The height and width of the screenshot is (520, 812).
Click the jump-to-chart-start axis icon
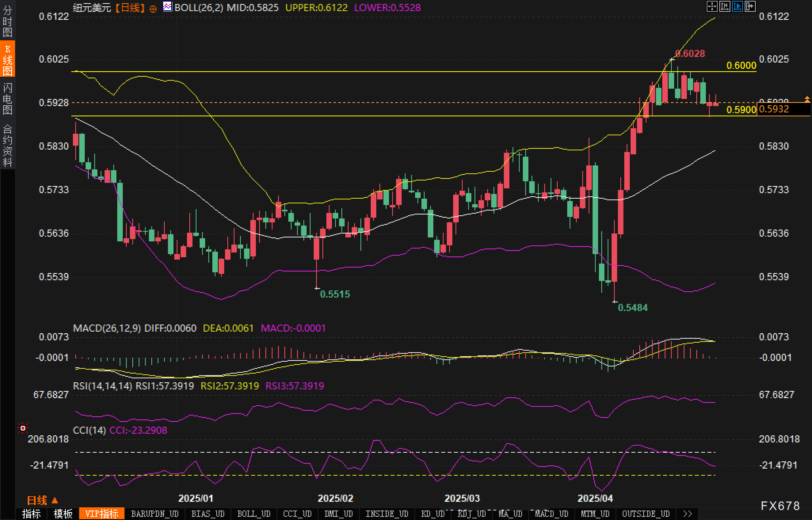pyautogui.click(x=724, y=6)
